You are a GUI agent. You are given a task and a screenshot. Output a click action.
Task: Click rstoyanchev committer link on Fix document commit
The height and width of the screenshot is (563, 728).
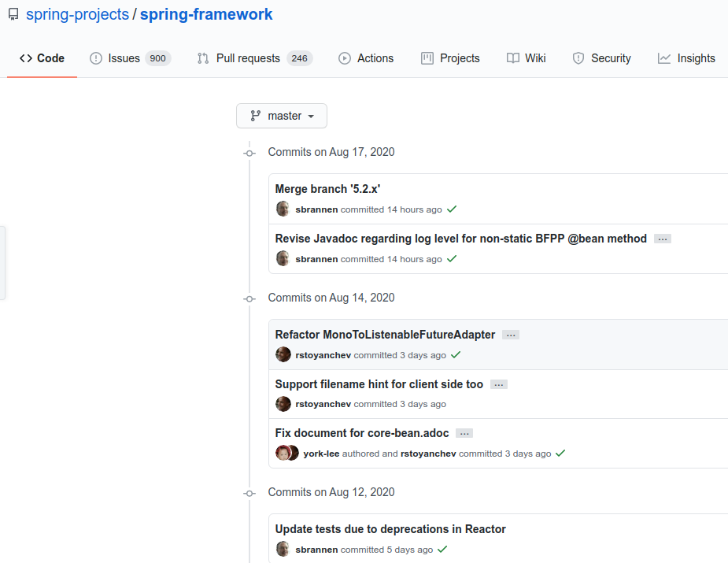click(x=428, y=454)
